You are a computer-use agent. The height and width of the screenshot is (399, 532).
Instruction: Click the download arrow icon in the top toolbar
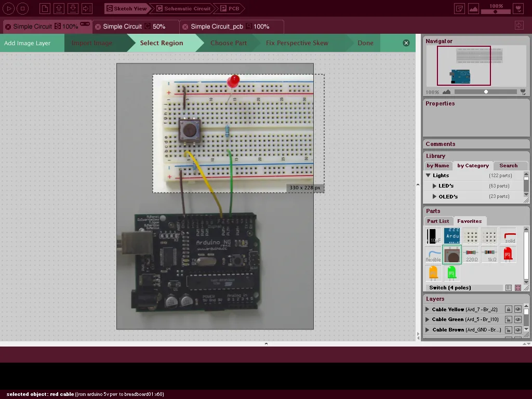tap(73, 8)
